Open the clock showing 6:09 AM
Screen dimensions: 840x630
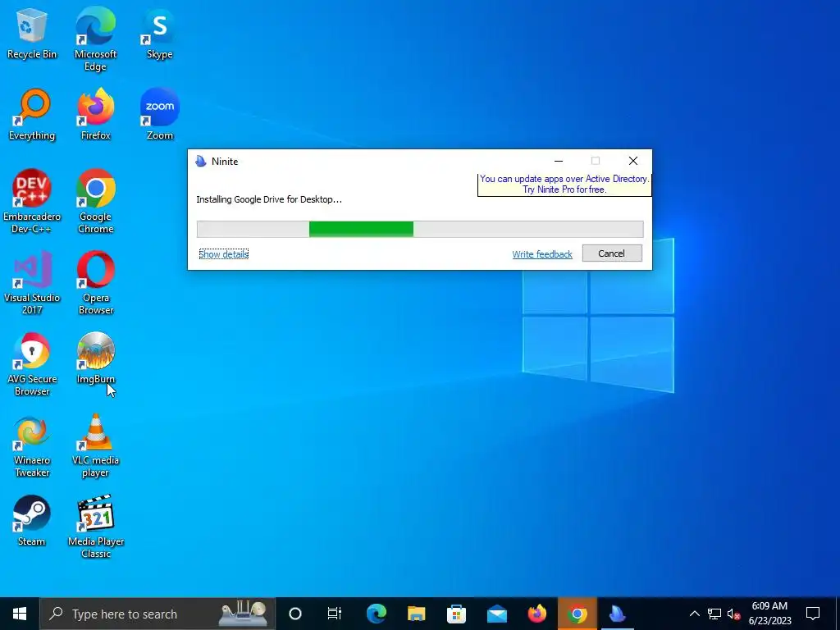769,614
